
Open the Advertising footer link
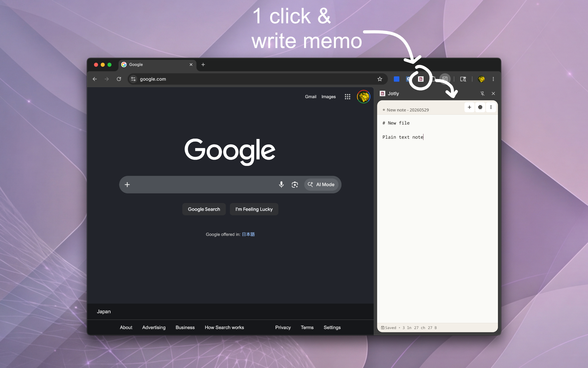(154, 328)
